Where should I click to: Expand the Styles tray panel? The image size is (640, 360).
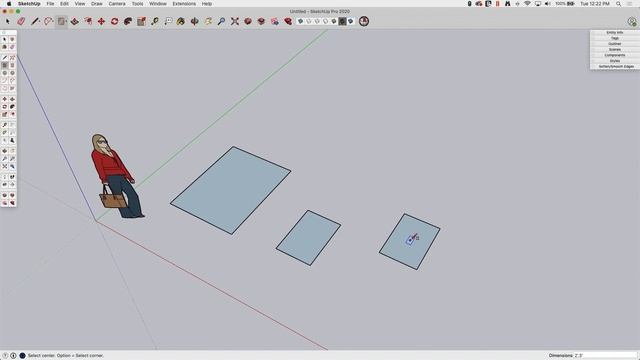click(x=615, y=61)
